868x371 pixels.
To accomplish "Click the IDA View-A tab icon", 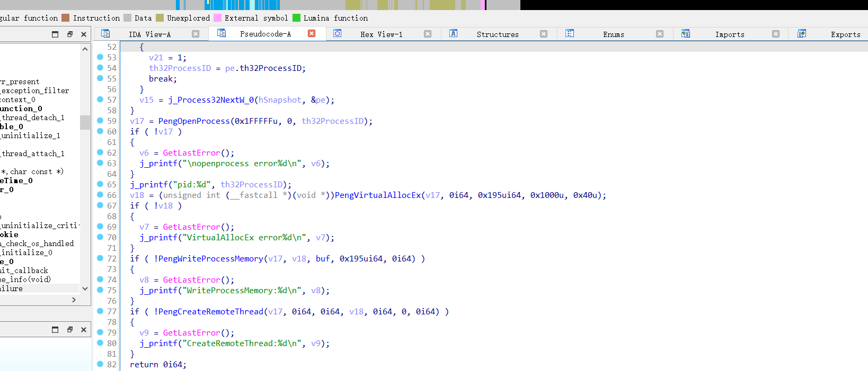I will [x=105, y=34].
